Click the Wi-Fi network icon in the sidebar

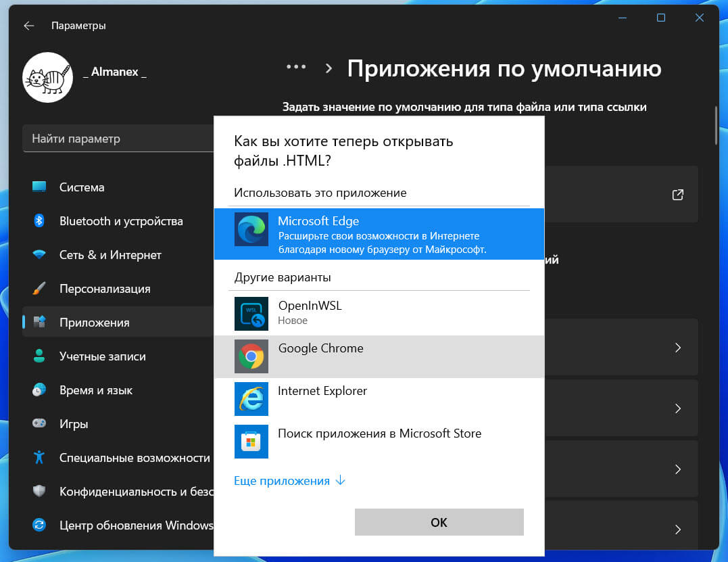click(x=39, y=254)
